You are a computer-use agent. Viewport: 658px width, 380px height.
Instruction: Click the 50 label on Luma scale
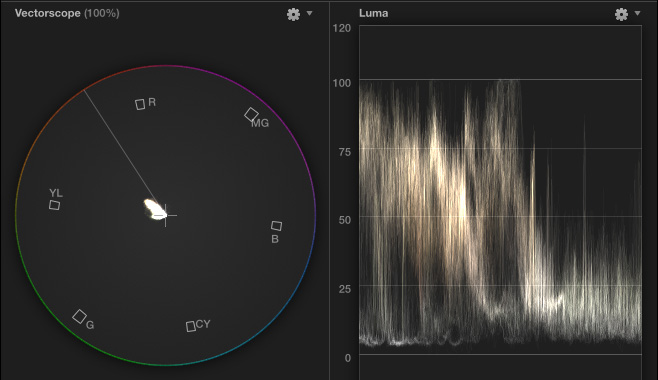(345, 220)
